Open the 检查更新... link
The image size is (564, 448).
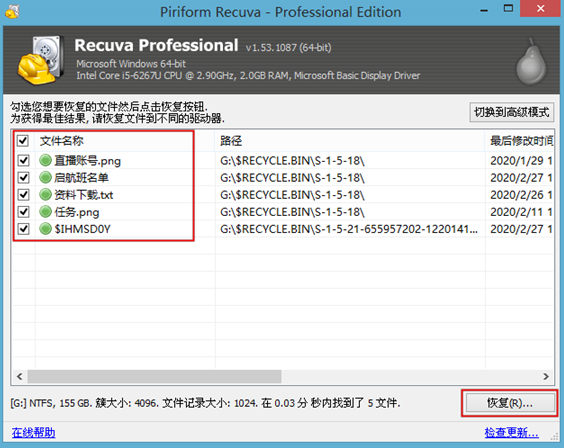511,432
